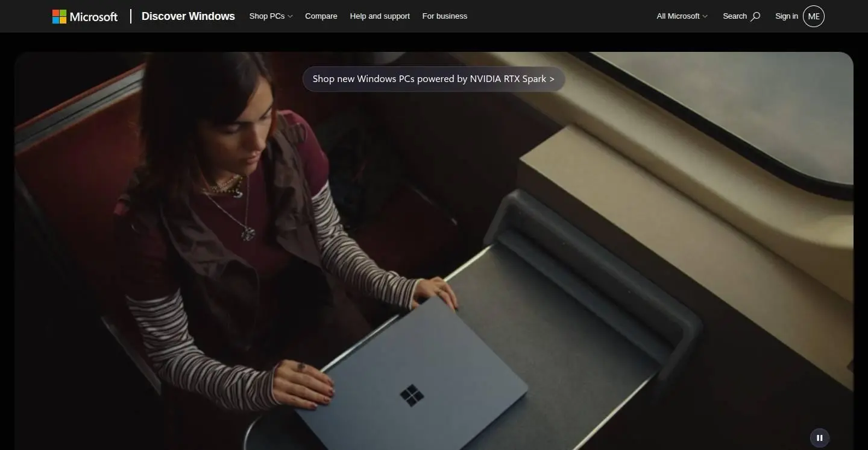Click the Sign in text
This screenshot has width=868, height=450.
coord(787,16)
